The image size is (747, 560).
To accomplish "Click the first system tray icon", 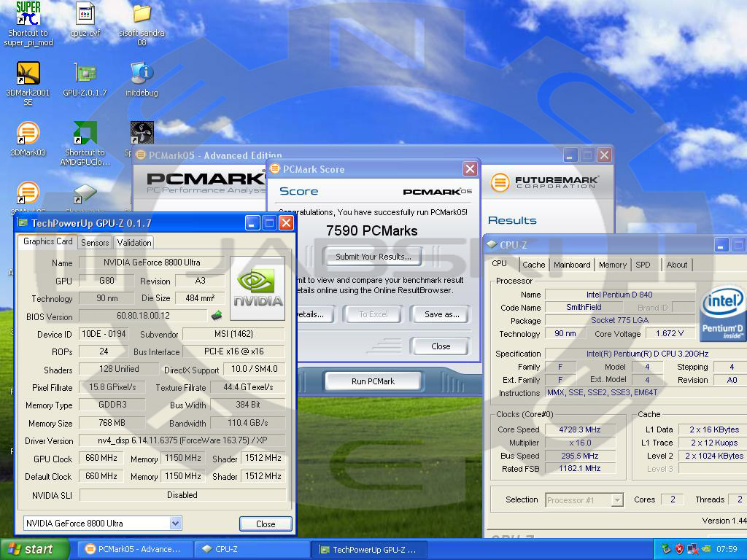I will 666,549.
